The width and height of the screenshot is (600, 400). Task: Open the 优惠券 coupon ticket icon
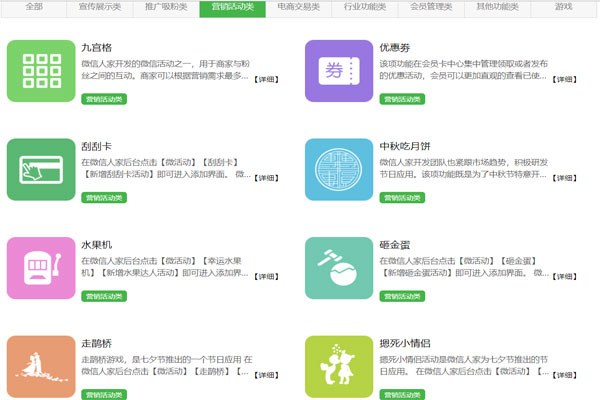[339, 71]
